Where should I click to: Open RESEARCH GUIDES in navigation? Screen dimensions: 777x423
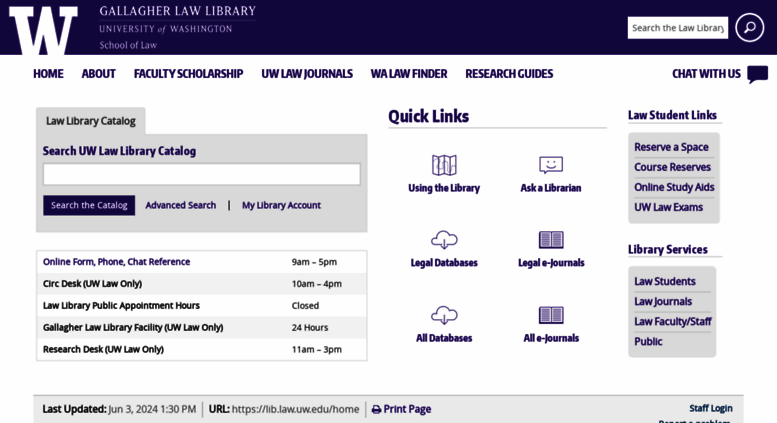pyautogui.click(x=509, y=74)
